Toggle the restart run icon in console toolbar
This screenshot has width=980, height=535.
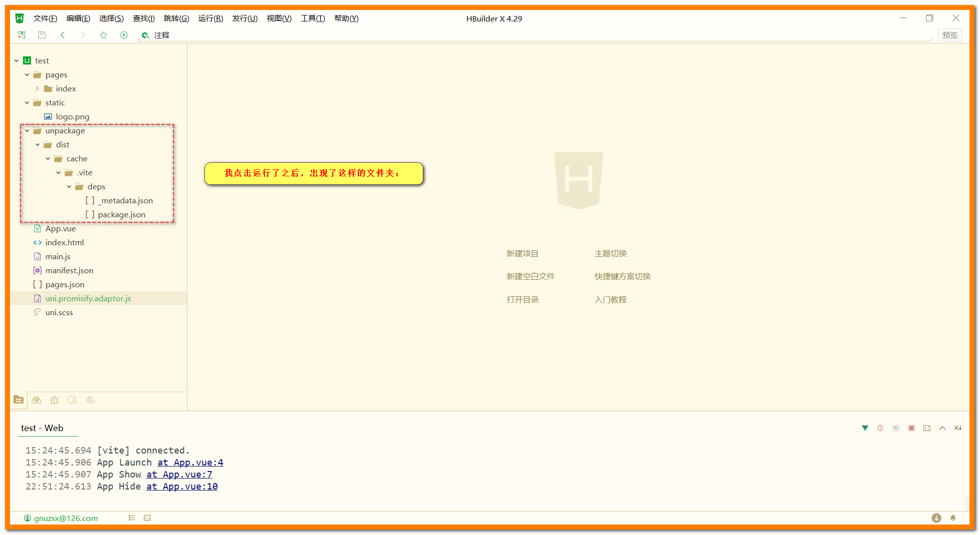pos(896,428)
